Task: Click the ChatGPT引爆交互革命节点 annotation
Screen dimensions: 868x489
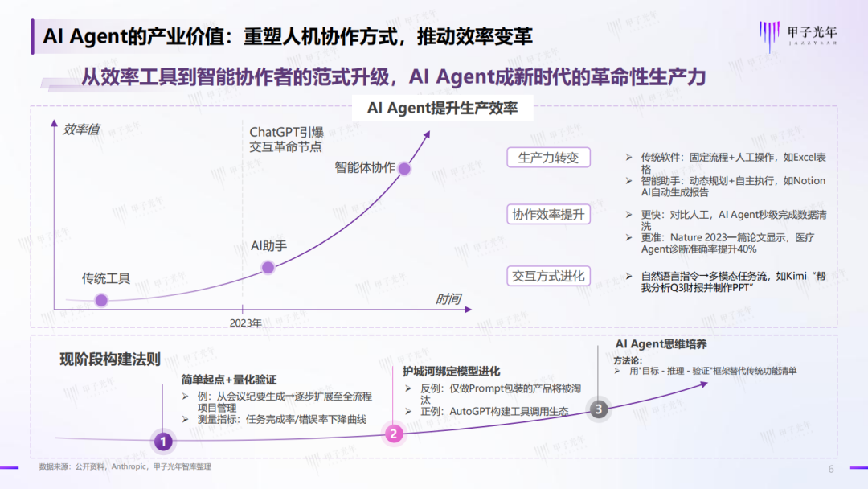Action: 286,140
